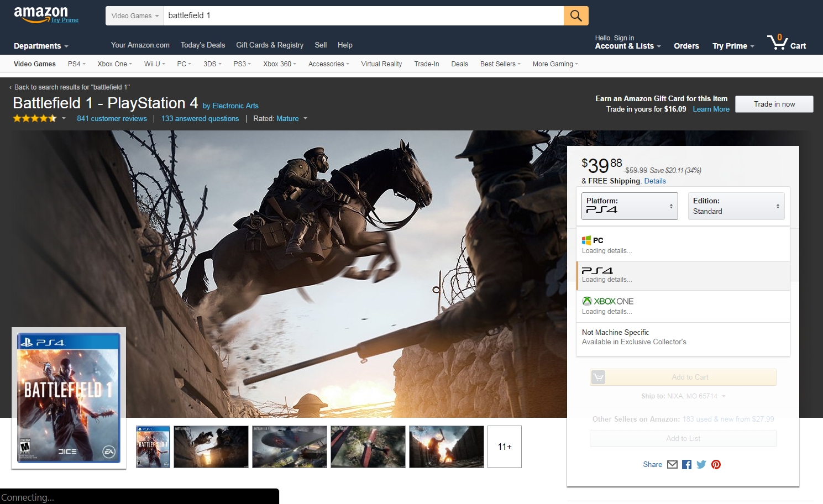Open the Wii U navigation submenu
This screenshot has width=823, height=504.
154,64
